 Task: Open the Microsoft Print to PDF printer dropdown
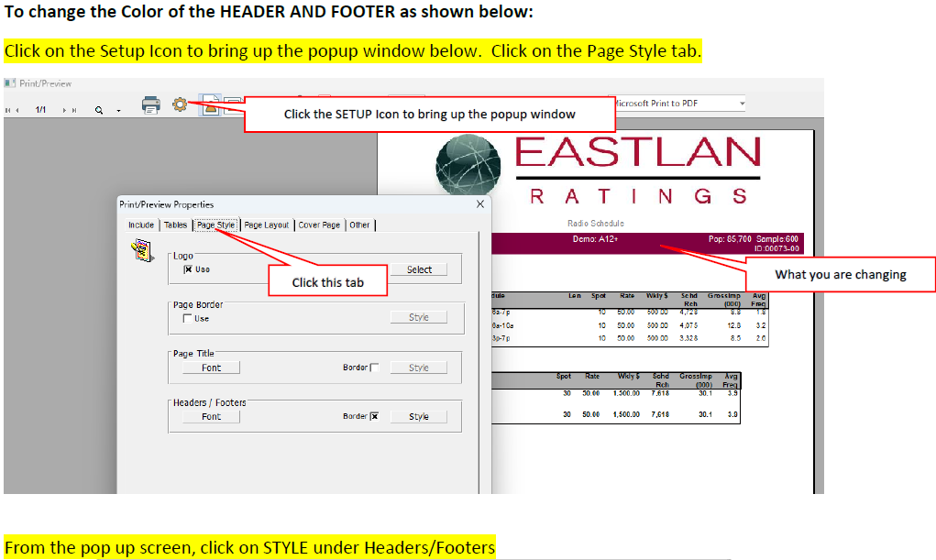coord(742,104)
